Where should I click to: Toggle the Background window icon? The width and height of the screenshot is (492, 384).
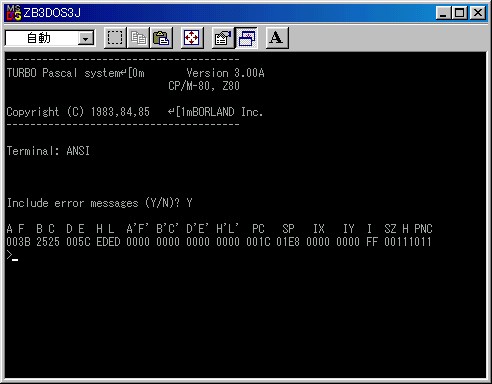[246, 38]
